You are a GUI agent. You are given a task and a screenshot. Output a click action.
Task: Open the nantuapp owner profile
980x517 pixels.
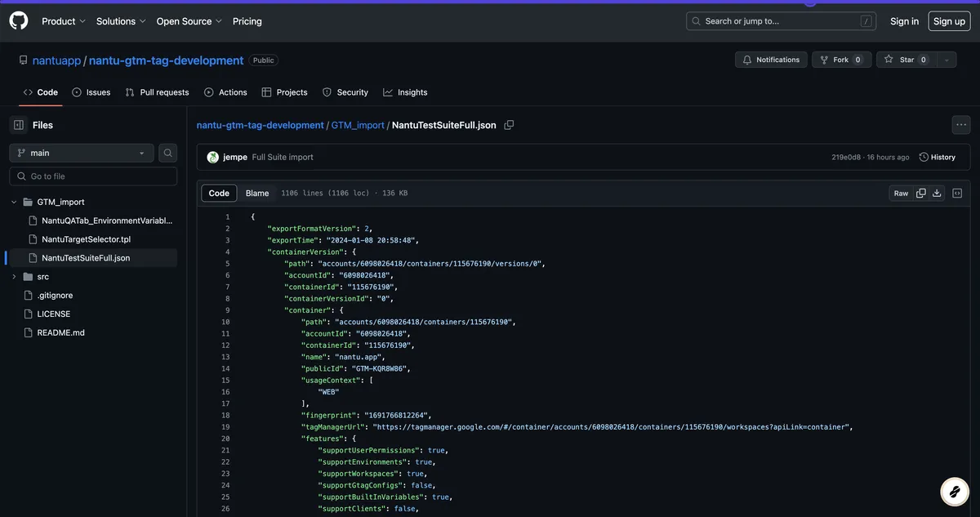pos(56,60)
